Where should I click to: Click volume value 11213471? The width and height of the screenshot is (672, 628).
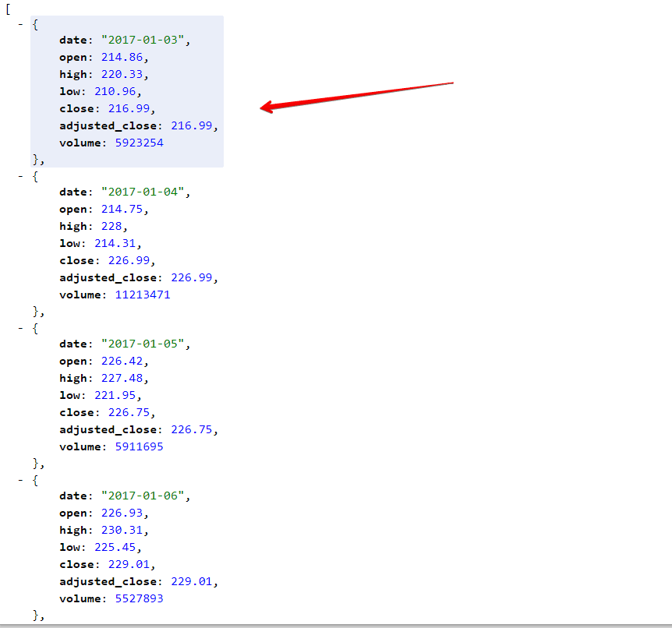click(x=143, y=295)
